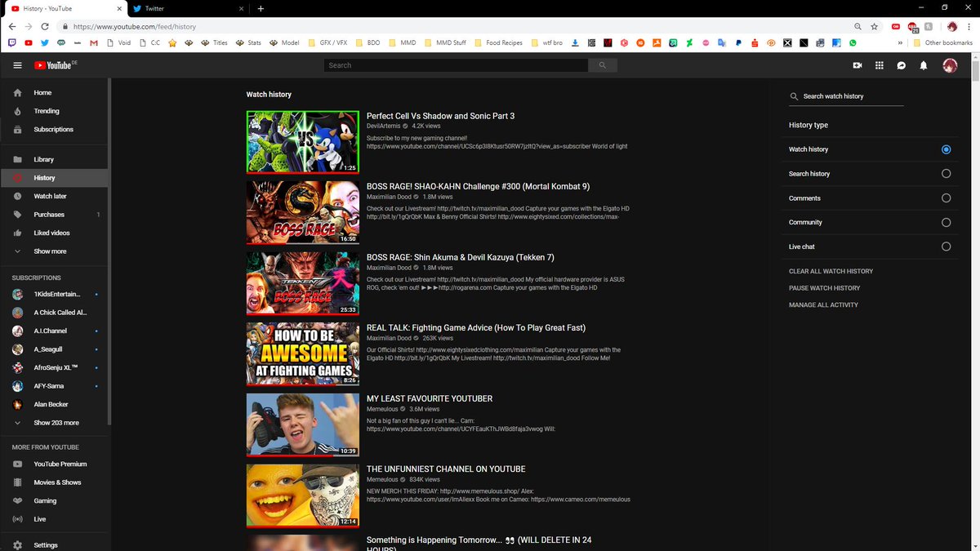Viewport: 980px width, 551px height.
Task: Select Watch history radio button
Action: (x=946, y=149)
